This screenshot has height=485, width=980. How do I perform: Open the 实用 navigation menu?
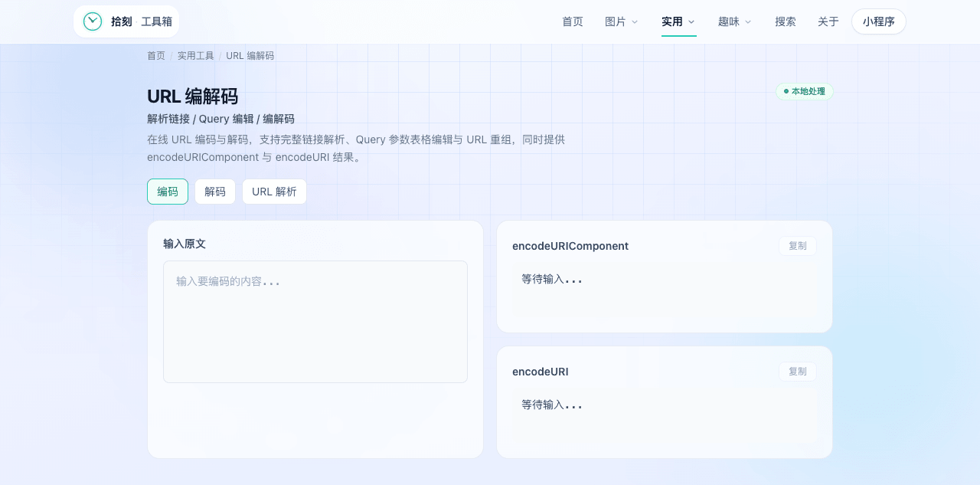(x=678, y=21)
